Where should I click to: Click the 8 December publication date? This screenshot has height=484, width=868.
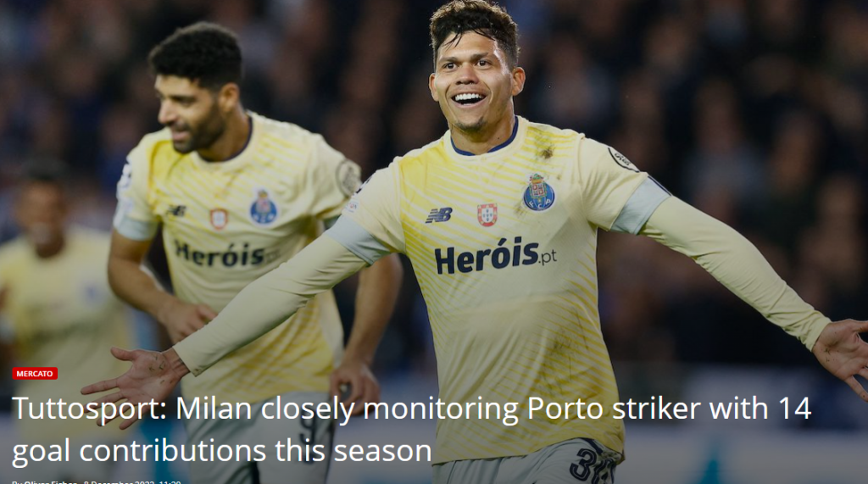(119, 482)
